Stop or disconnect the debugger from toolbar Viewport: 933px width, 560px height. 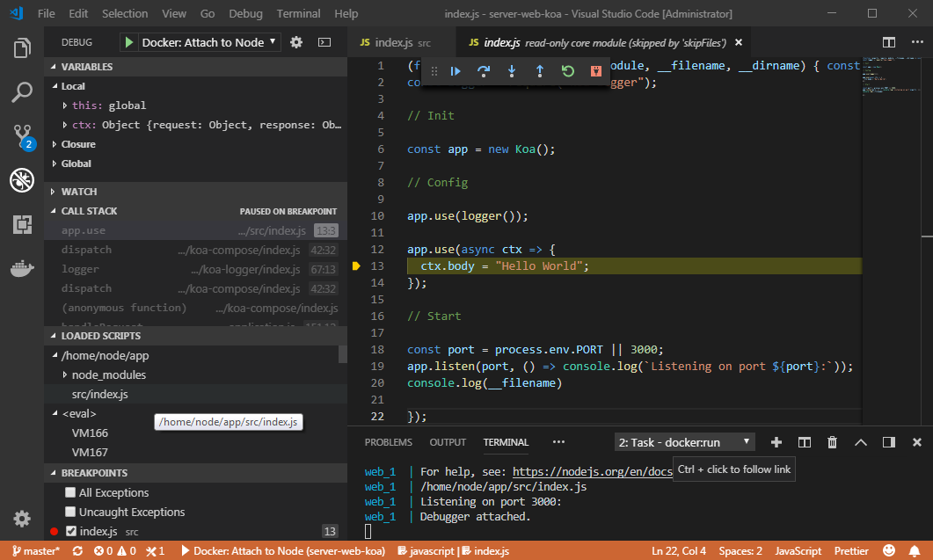(596, 71)
